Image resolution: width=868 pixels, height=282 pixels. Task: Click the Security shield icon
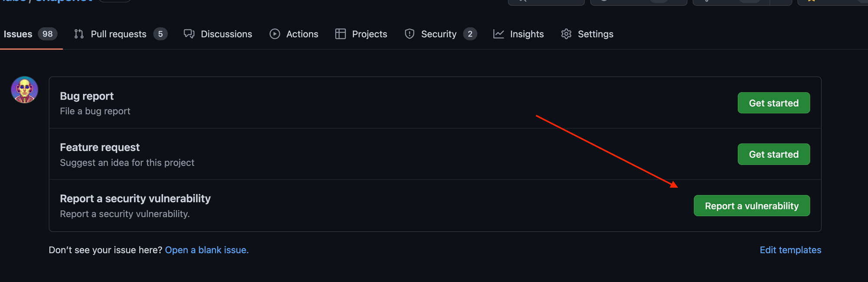[409, 34]
